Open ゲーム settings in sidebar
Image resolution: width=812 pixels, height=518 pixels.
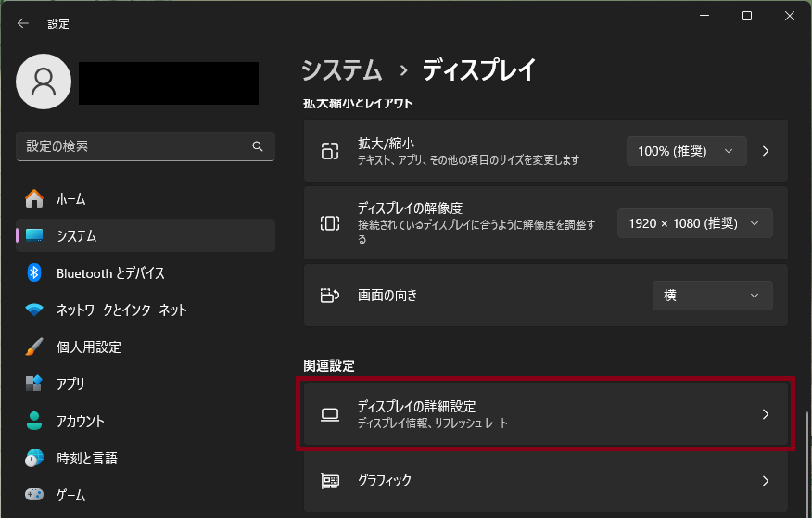(x=70, y=495)
